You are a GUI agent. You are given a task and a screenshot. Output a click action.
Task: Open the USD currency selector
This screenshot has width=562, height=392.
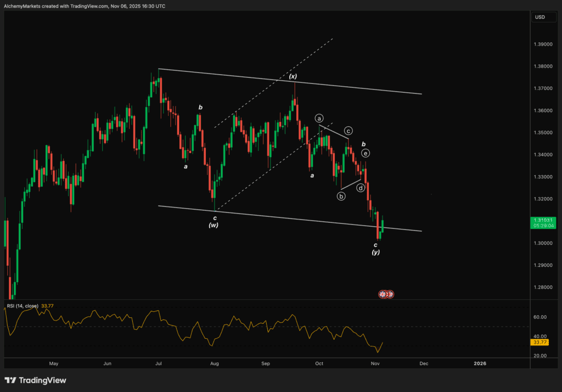(x=540, y=17)
